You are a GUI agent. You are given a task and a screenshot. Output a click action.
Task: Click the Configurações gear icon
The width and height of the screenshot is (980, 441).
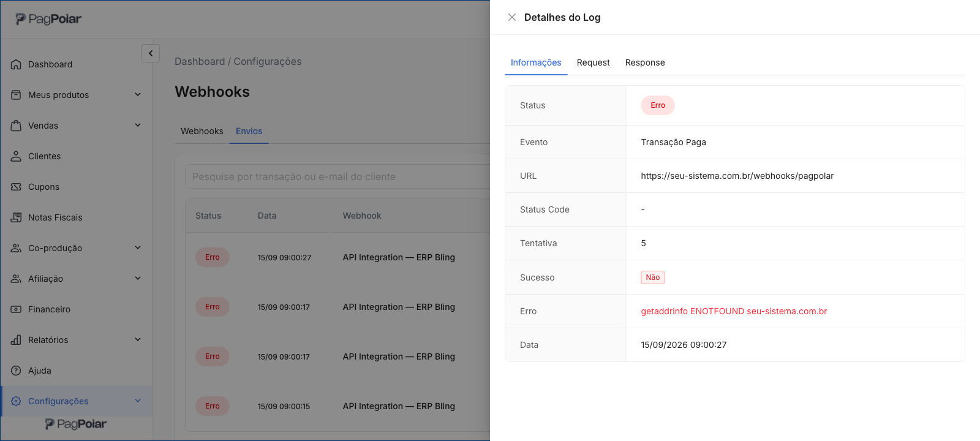(16, 401)
